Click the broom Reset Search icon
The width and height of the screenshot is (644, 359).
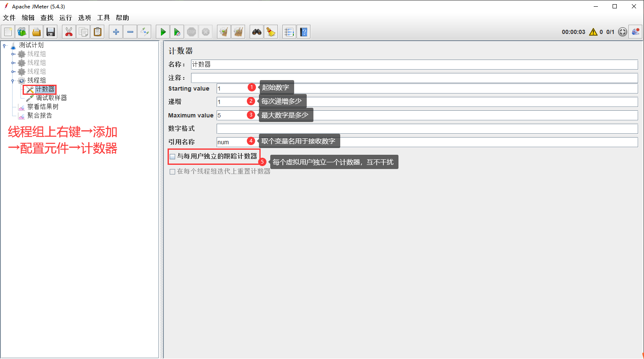(271, 32)
